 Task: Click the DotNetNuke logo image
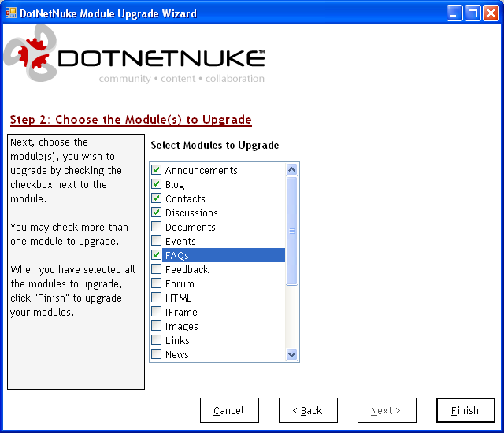coord(135,54)
